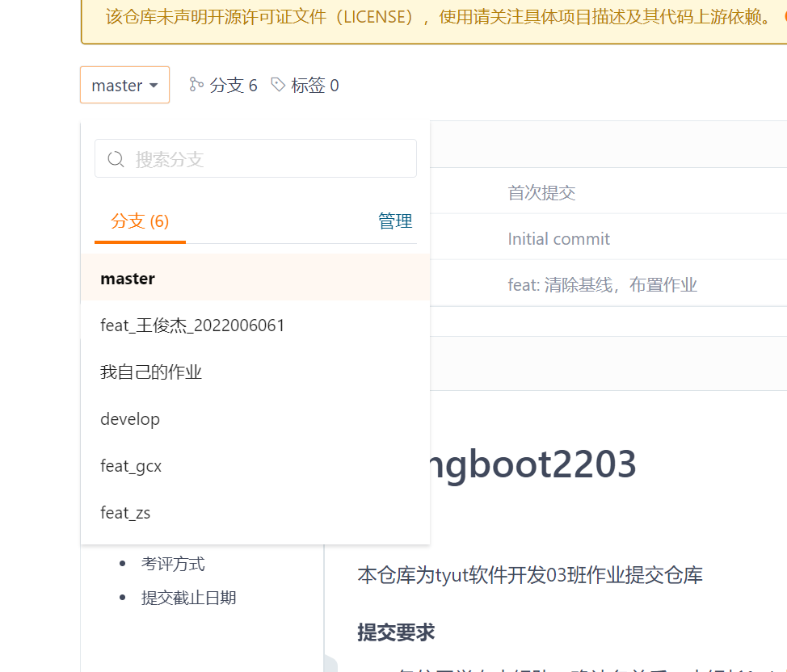Click the text 本仓库为tyut软件开发03班作业提交仓库

[x=530, y=575]
